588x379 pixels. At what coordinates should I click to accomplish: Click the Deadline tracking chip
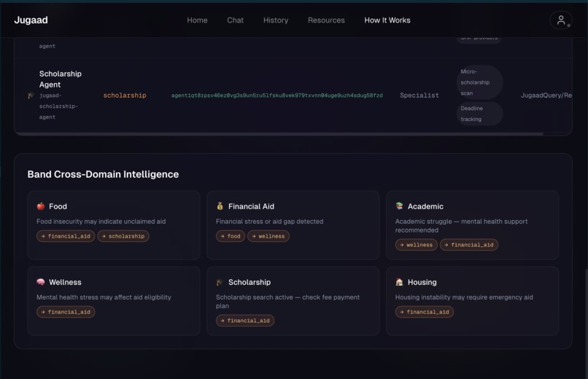[x=479, y=114]
